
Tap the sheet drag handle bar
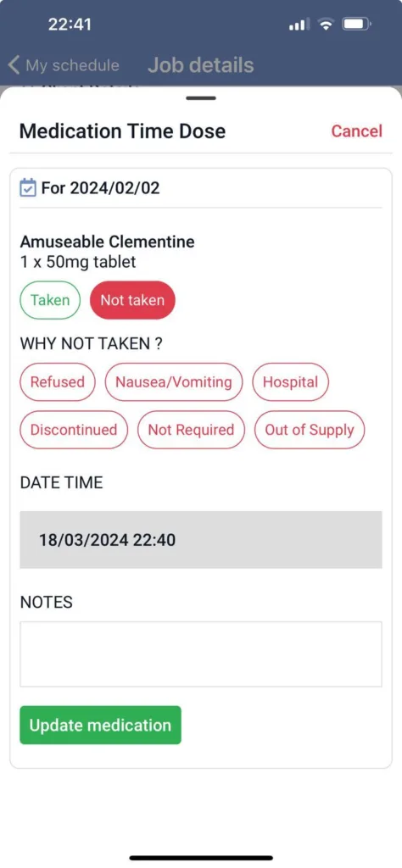[x=201, y=98]
